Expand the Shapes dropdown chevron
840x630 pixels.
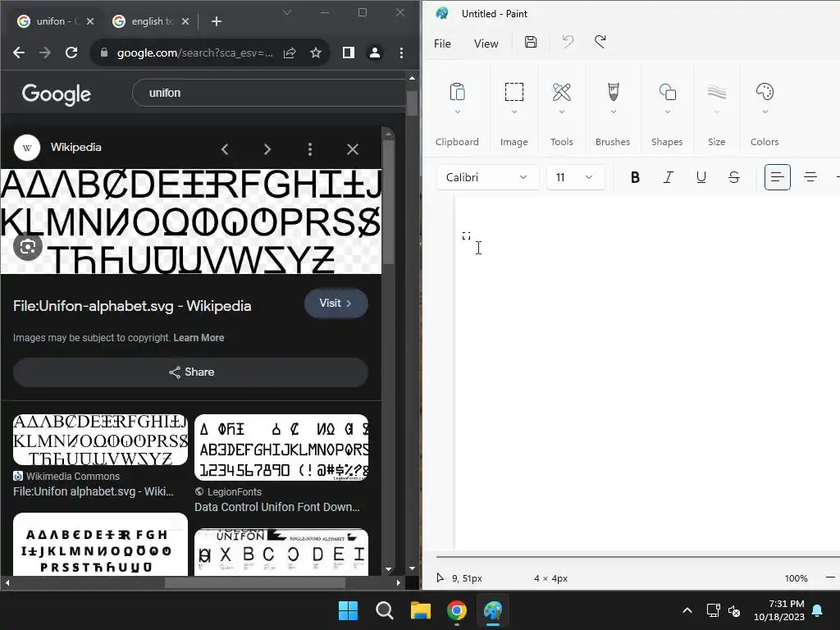pos(668,112)
